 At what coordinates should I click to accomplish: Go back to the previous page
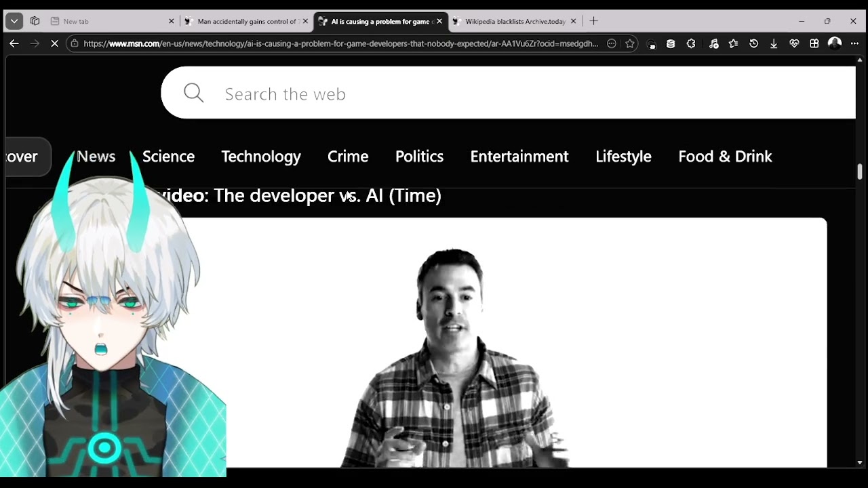pyautogui.click(x=14, y=43)
